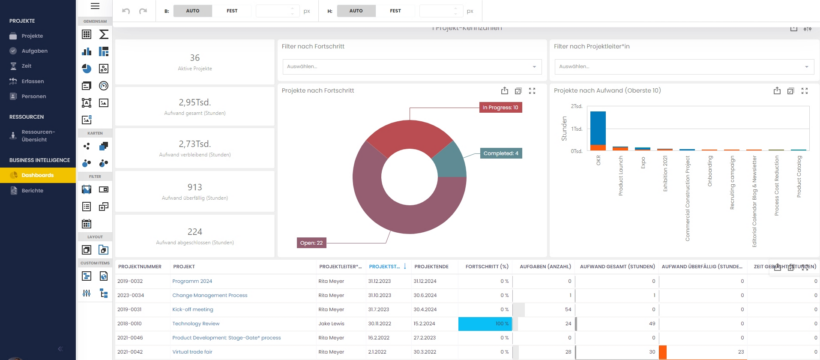This screenshot has height=360, width=820.
Task: Add a Tab Container under Layout
Action: [x=104, y=250]
